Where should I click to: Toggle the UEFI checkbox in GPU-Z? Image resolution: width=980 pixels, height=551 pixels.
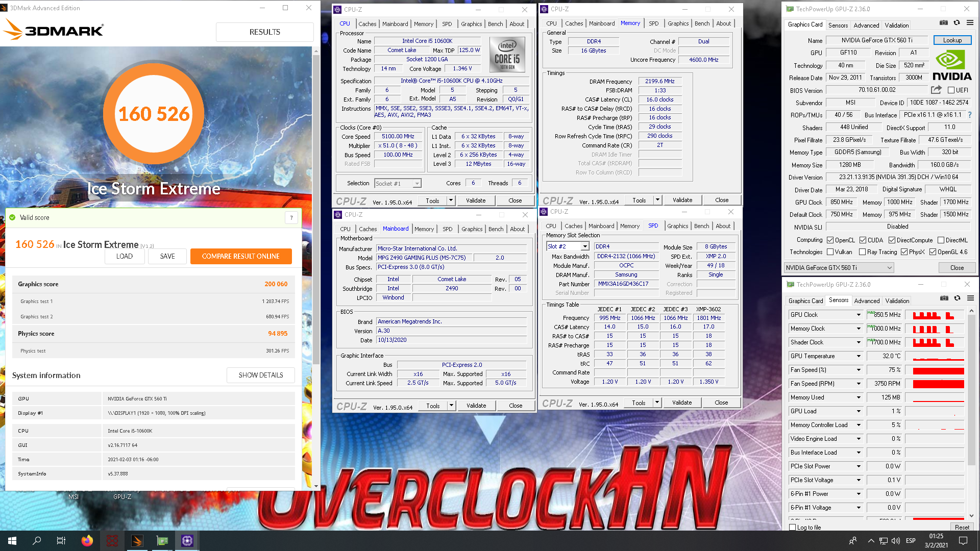tap(951, 90)
